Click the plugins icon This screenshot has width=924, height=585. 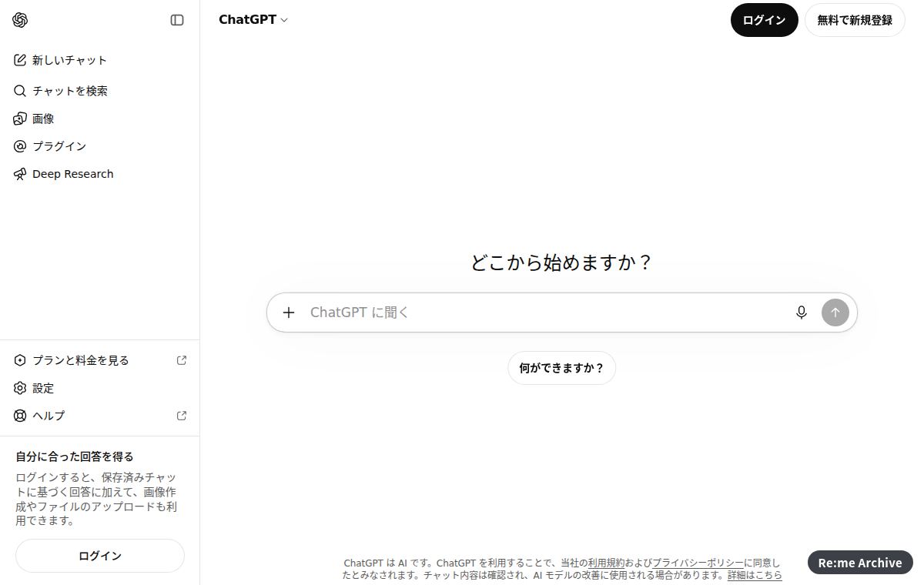[20, 146]
